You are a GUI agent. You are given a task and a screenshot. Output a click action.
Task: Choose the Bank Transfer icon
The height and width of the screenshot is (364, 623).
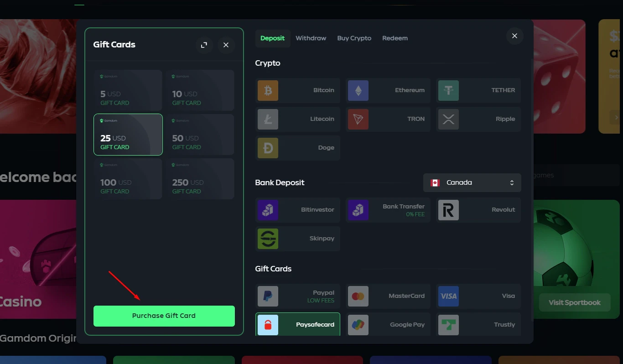(x=358, y=210)
